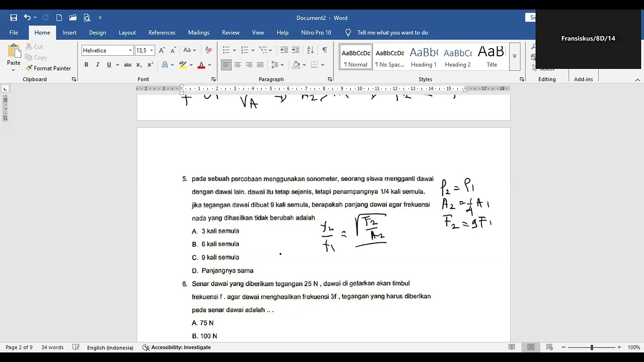Viewport: 644px width, 362px height.
Task: Create a new blank document icon
Action: [x=59, y=18]
